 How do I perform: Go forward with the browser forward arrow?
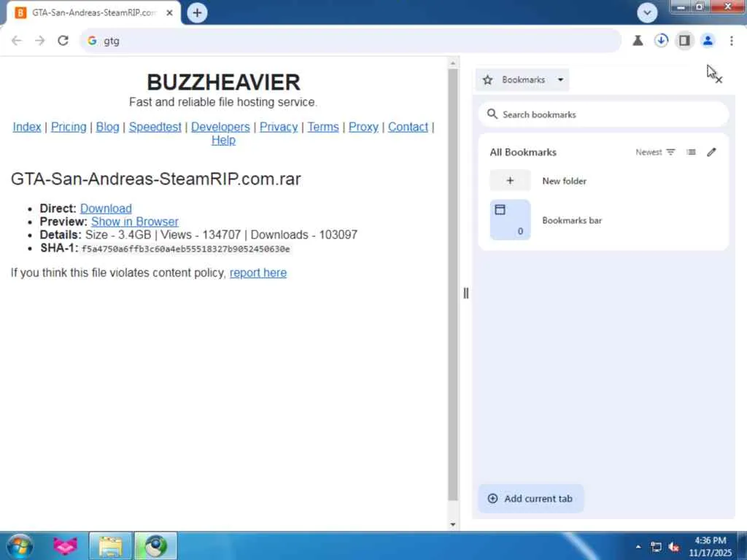[x=40, y=41]
